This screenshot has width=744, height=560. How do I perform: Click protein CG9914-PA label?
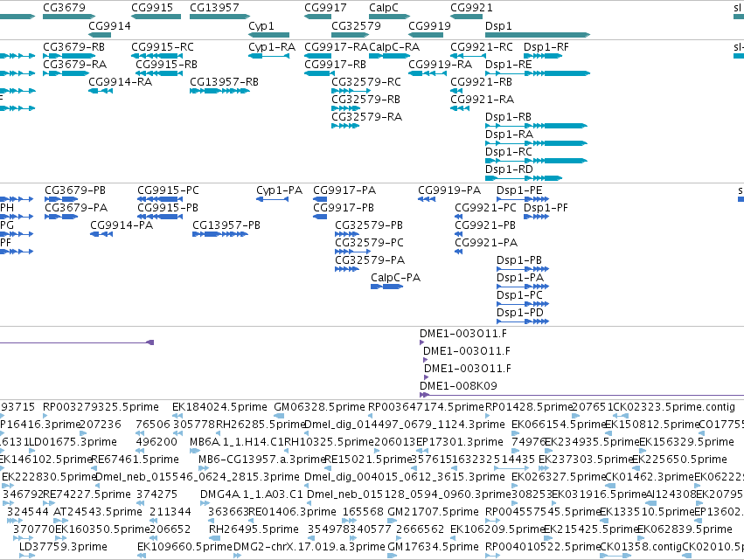coord(122,225)
